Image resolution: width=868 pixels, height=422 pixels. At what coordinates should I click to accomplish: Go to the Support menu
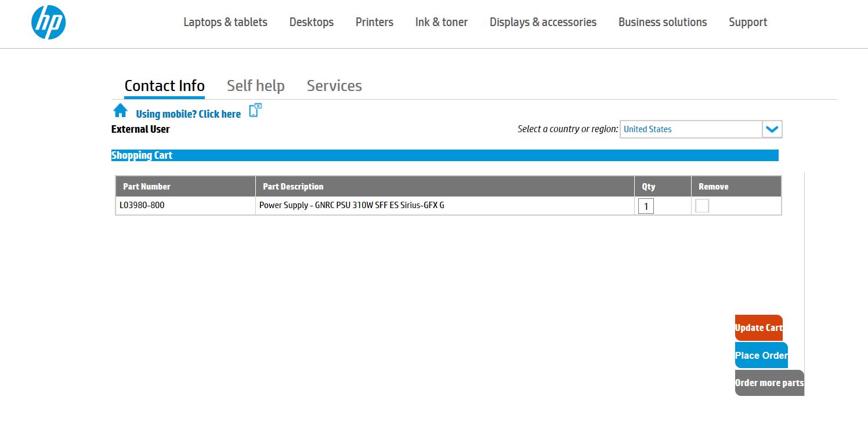tap(748, 22)
